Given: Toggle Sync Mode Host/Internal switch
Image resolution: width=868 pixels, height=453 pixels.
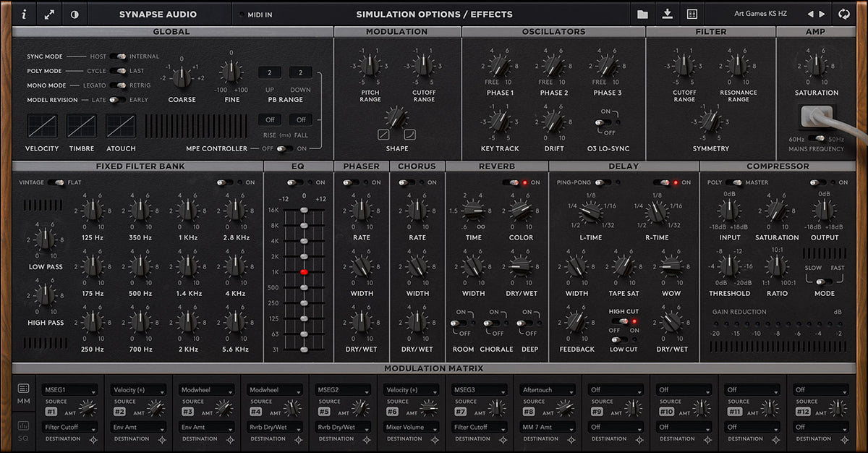Looking at the screenshot, I should coord(118,56).
